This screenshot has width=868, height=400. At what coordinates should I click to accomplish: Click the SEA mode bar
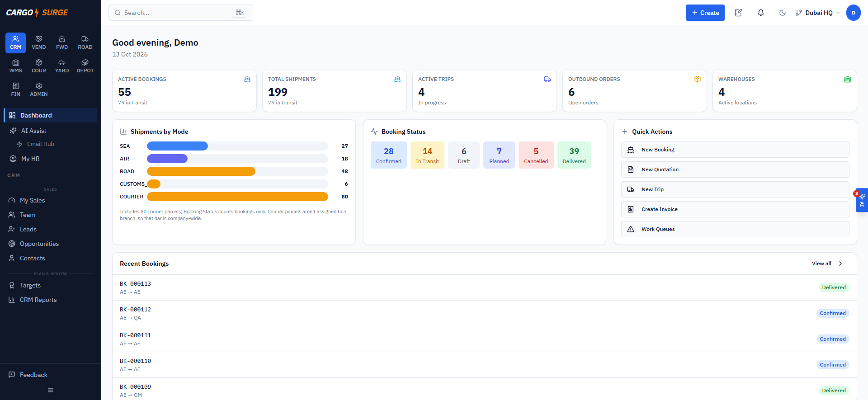[178, 146]
